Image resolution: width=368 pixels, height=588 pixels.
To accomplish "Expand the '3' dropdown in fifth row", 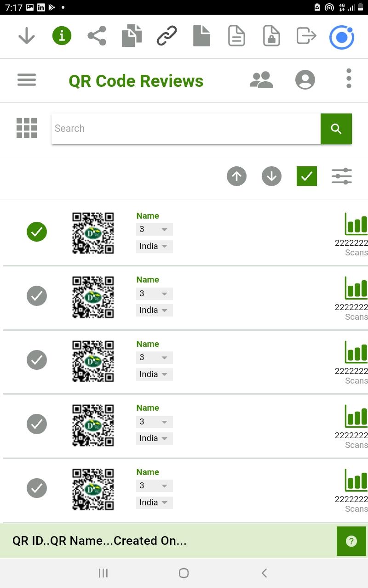I will coord(155,486).
